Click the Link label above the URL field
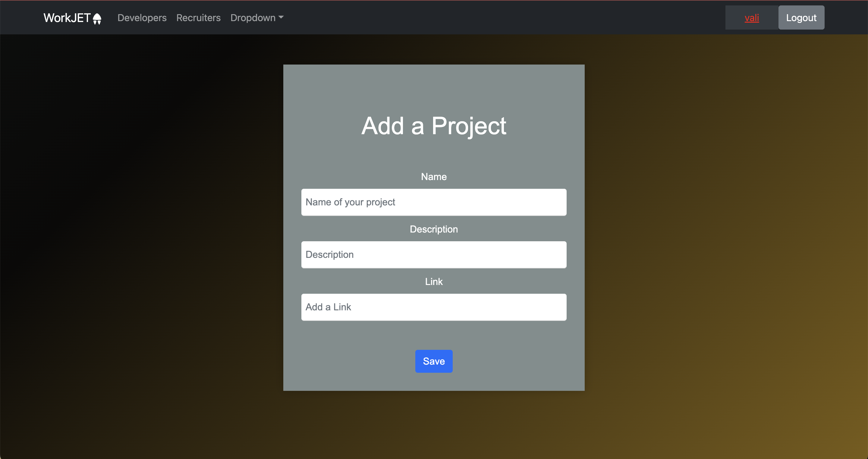The image size is (868, 459). click(x=434, y=282)
